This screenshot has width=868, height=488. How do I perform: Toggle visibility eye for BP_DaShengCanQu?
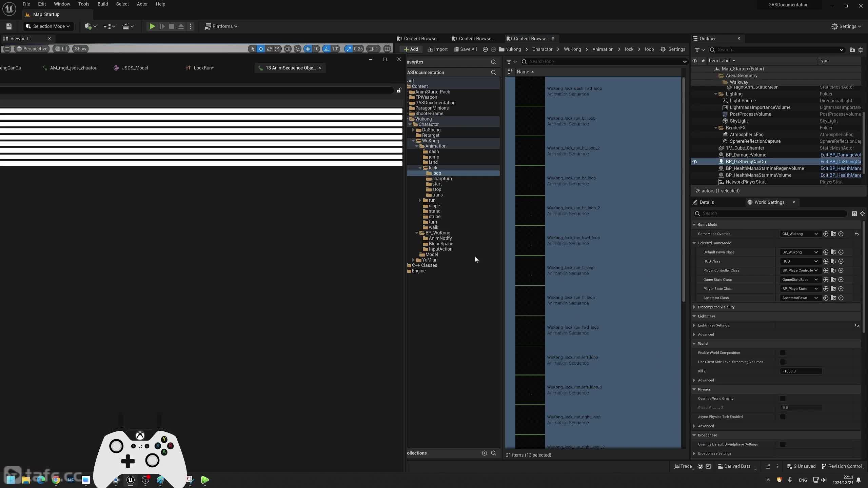695,162
